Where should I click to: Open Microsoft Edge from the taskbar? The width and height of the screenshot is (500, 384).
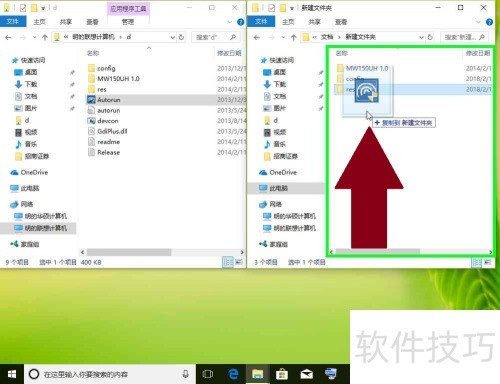233,374
